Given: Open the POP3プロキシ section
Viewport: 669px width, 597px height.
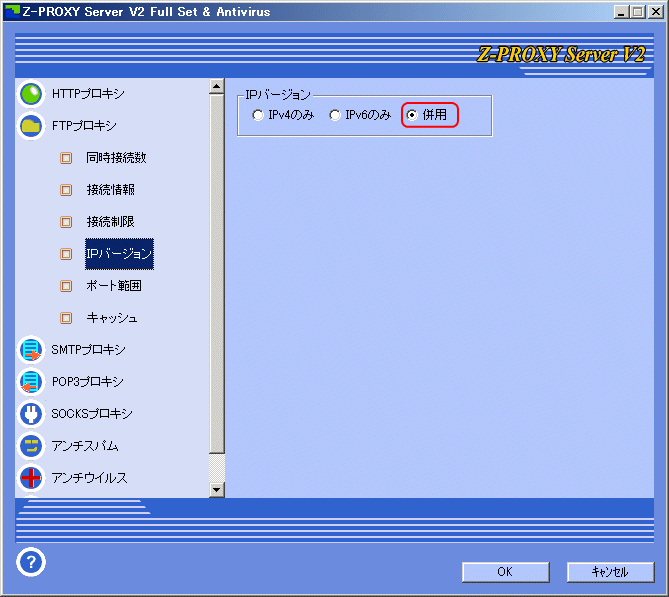Looking at the screenshot, I should pyautogui.click(x=88, y=381).
